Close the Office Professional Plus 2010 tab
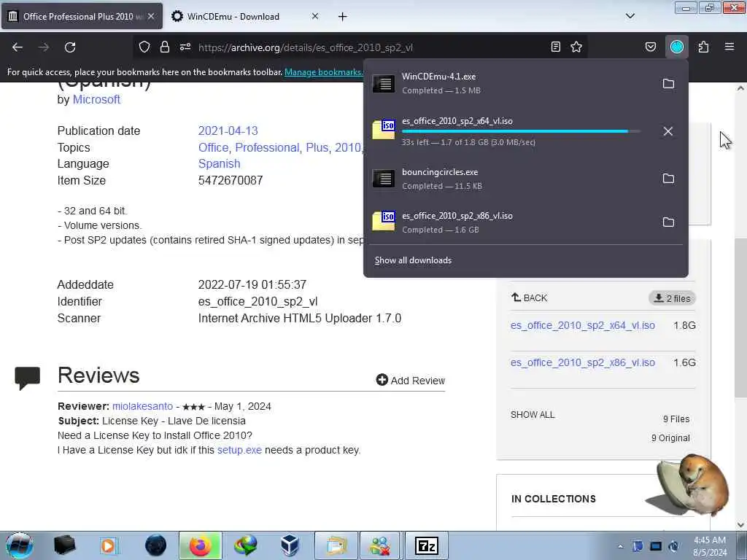Viewport: 747px width, 560px height. point(150,16)
